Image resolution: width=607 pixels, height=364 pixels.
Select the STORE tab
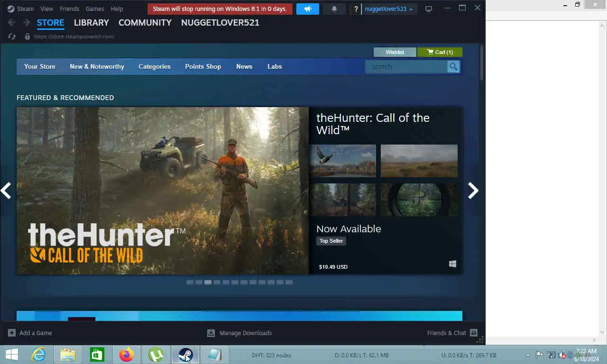(51, 23)
